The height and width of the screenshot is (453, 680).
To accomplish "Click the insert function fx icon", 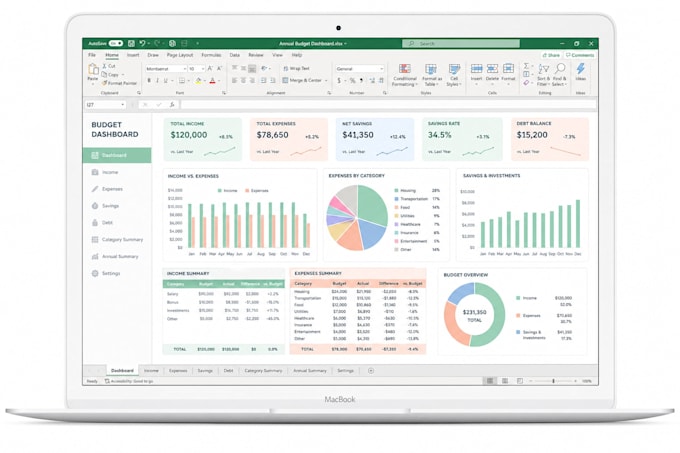I will (x=172, y=104).
